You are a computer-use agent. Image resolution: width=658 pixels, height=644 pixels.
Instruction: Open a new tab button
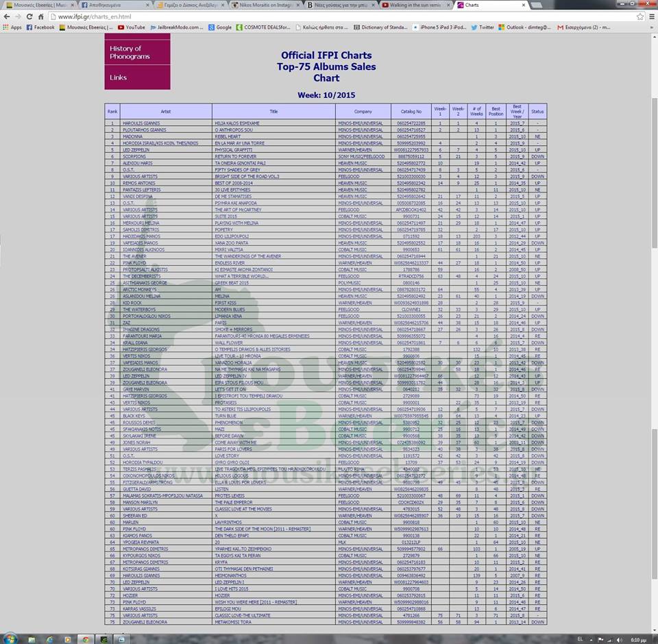click(x=536, y=5)
